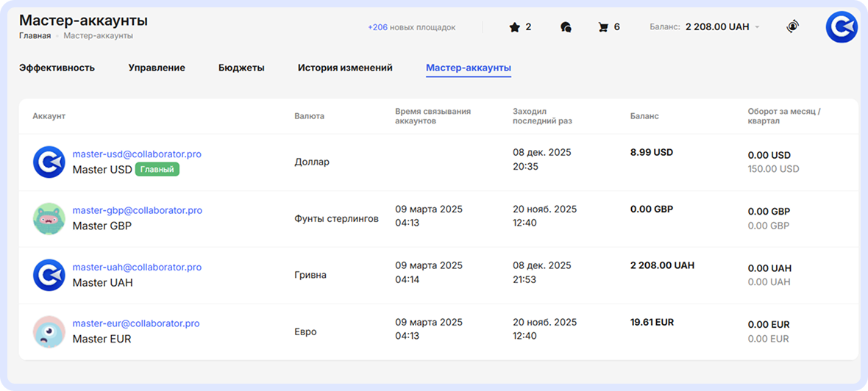Open the shopping cart icon
868x391 pixels.
[x=603, y=27]
